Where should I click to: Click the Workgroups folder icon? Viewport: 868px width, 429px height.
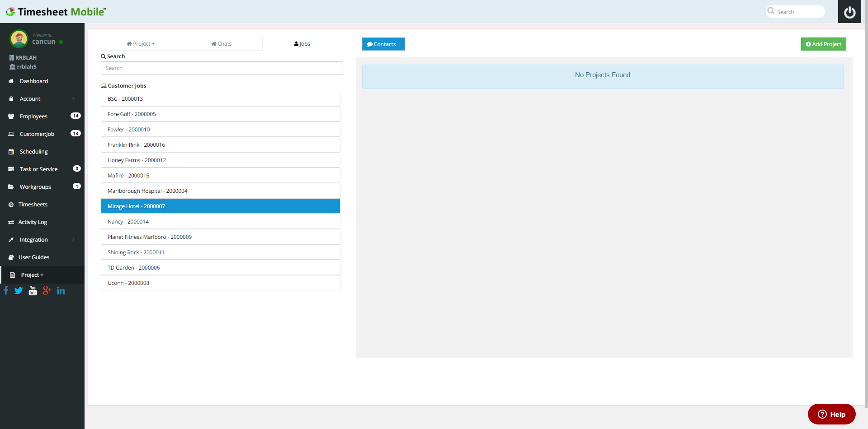(11, 187)
